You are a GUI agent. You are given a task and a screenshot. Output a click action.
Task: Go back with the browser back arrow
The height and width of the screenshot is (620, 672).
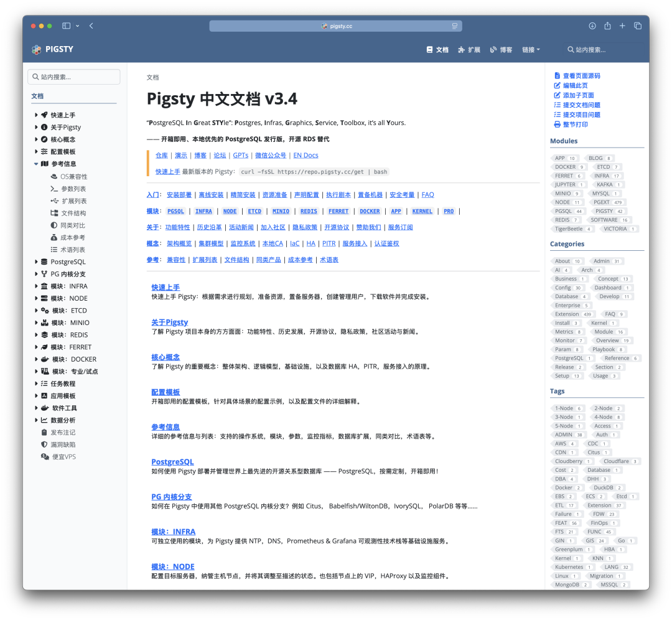tap(91, 26)
